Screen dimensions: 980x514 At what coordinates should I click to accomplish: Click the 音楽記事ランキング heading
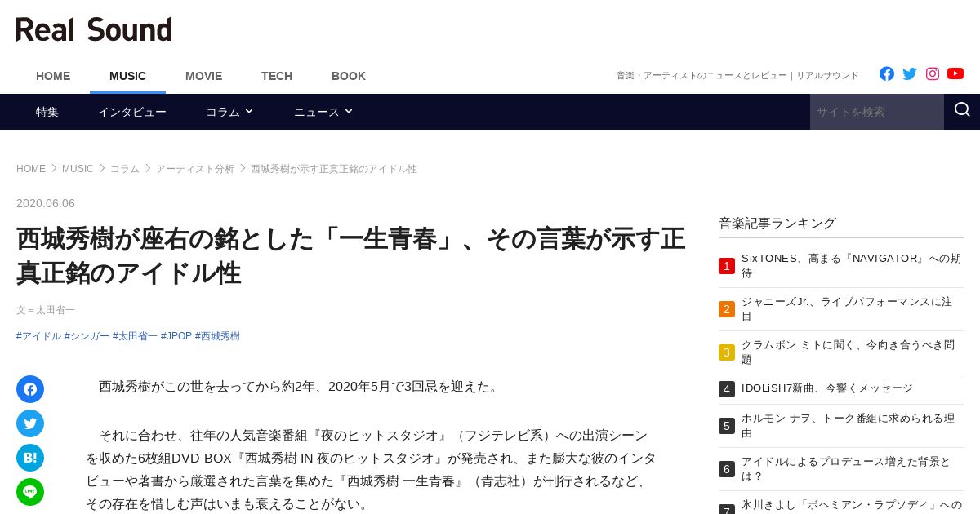(777, 223)
